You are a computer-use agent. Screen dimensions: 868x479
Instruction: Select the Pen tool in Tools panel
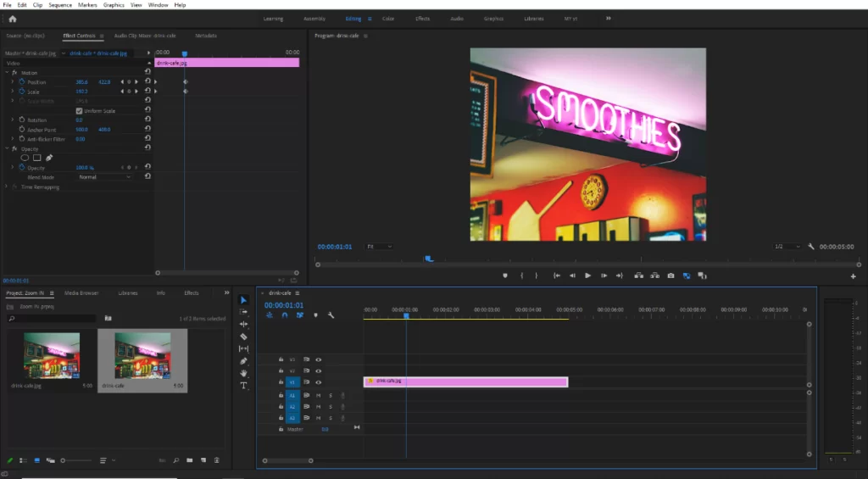[x=243, y=360]
